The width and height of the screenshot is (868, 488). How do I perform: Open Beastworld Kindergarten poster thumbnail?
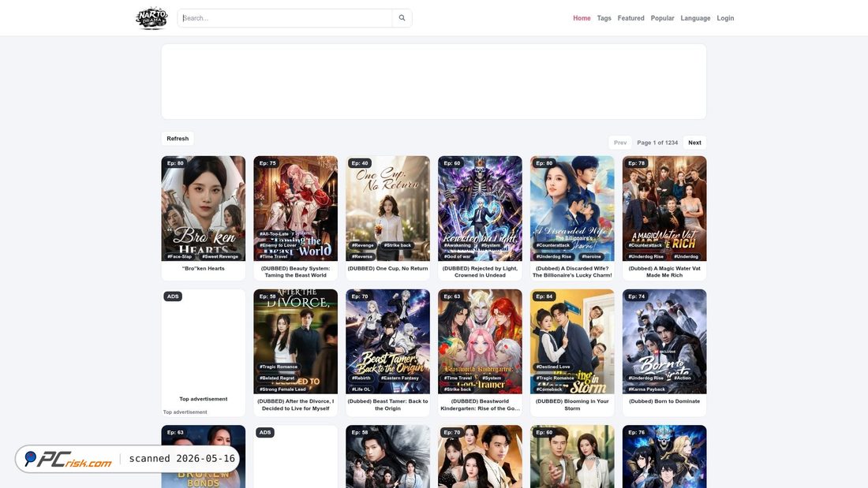pyautogui.click(x=480, y=341)
